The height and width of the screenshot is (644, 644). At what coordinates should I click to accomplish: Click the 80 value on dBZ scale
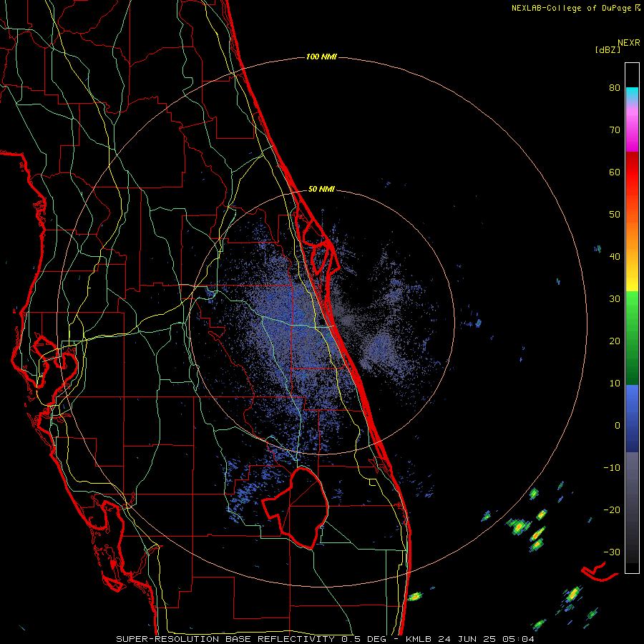pyautogui.click(x=615, y=88)
